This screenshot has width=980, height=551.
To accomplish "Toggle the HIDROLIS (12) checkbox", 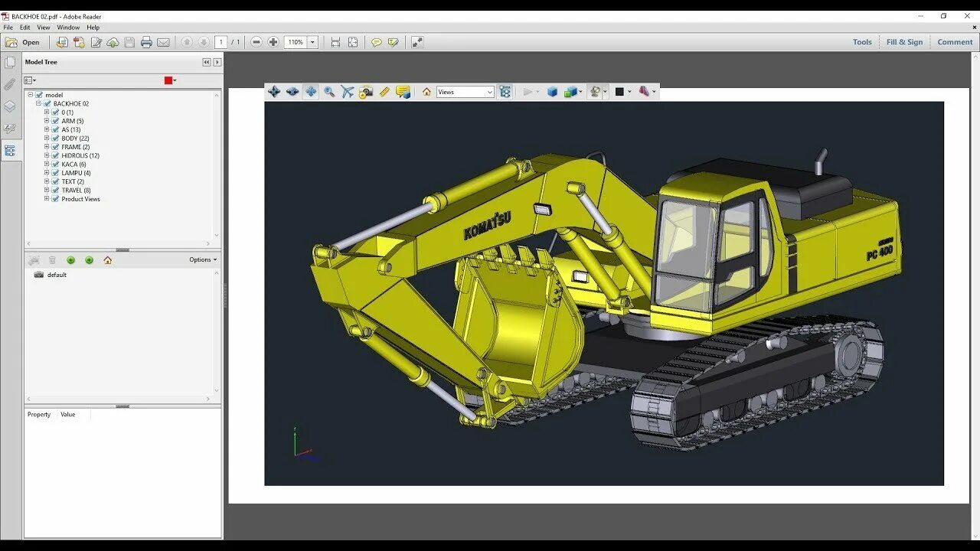I will click(55, 155).
